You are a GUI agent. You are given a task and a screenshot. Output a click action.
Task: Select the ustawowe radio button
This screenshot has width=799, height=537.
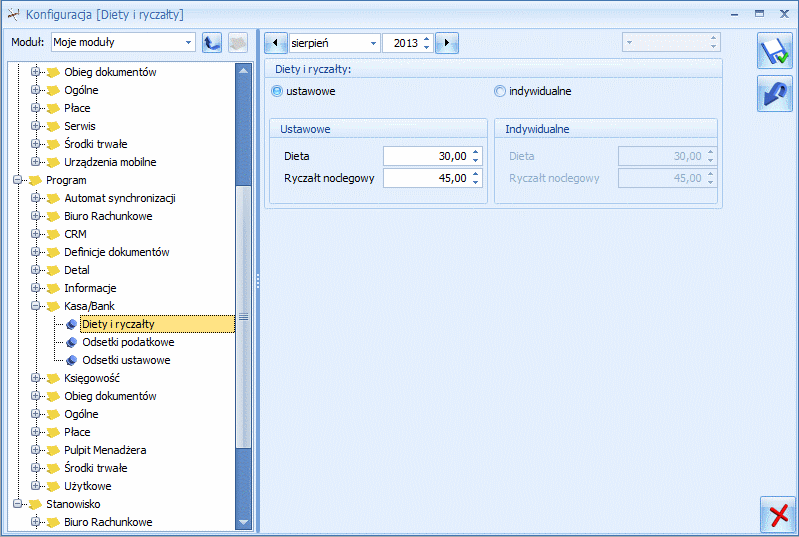277,91
